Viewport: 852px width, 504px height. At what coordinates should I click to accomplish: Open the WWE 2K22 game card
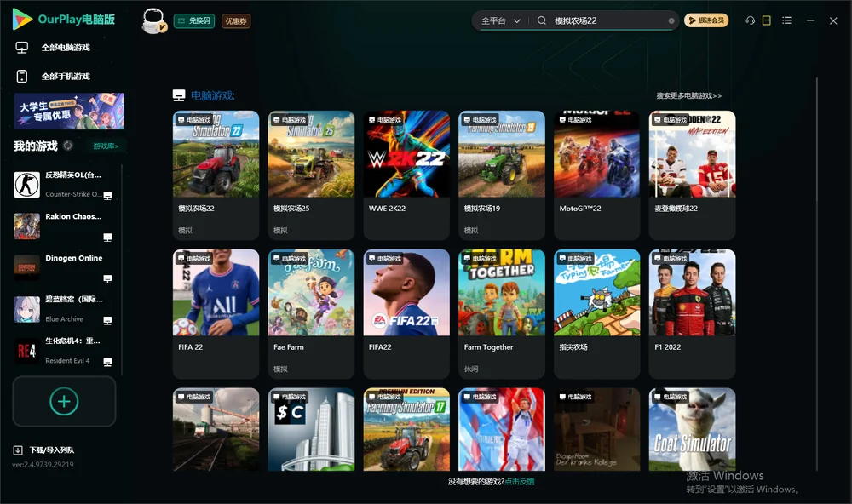point(406,175)
